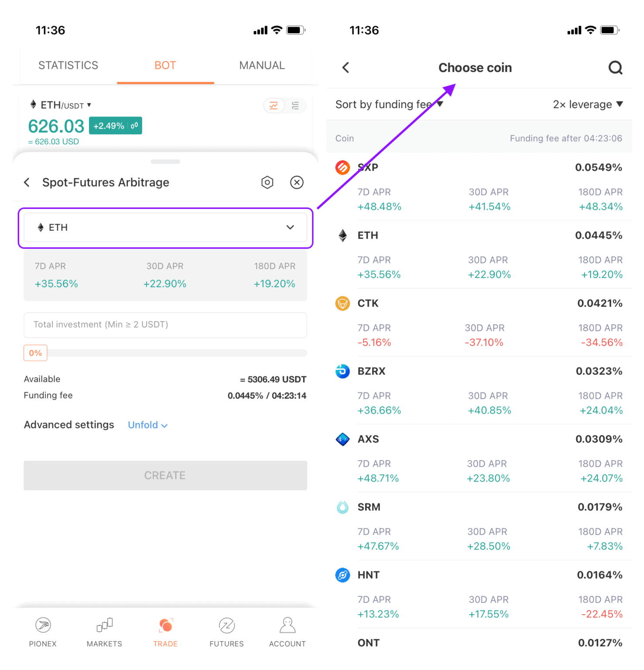Go back from Choose coin screen
Viewport: 644px width, 670px height.
[x=346, y=68]
